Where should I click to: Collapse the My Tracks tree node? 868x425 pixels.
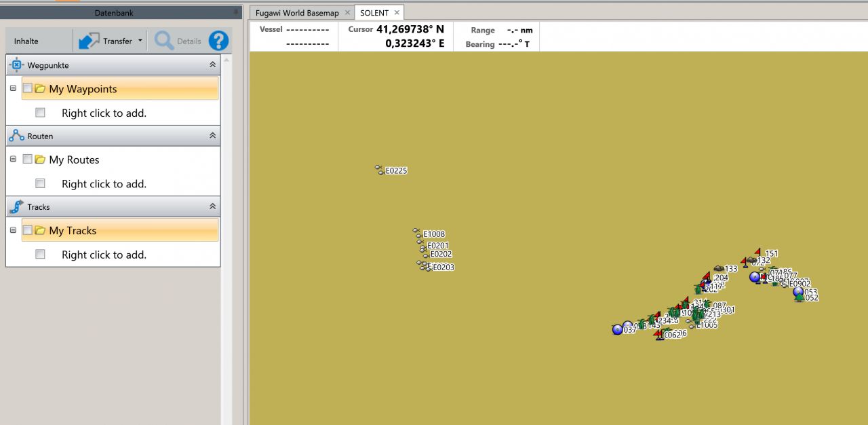point(13,230)
